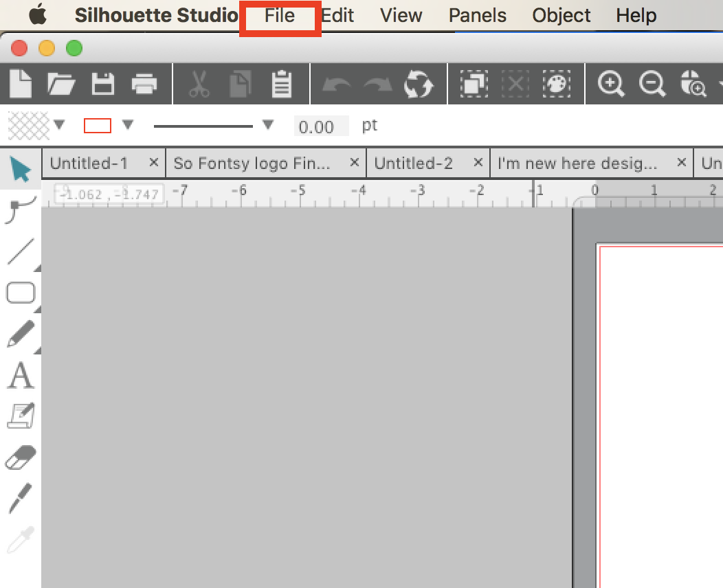Open the Help menu
Viewport: 723px width, 588px height.
point(636,16)
